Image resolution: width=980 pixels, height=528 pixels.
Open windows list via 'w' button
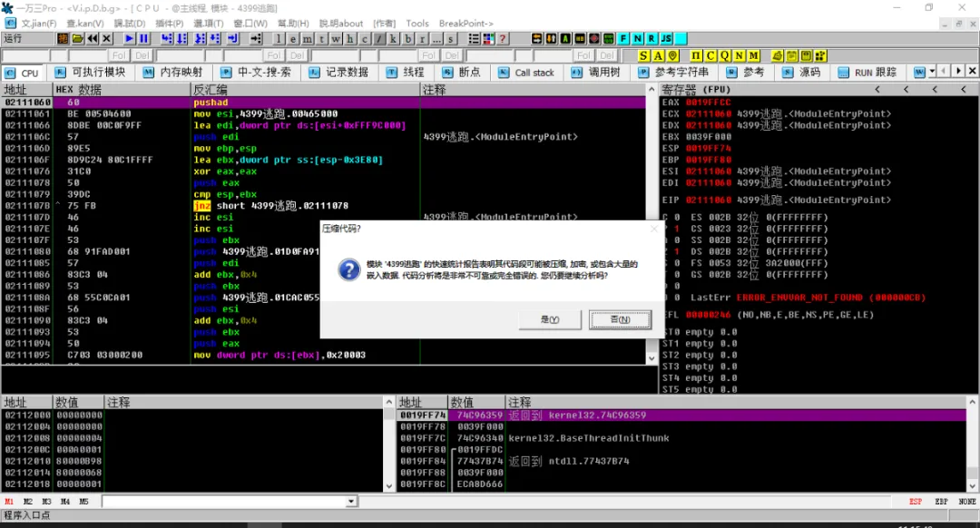coord(337,39)
